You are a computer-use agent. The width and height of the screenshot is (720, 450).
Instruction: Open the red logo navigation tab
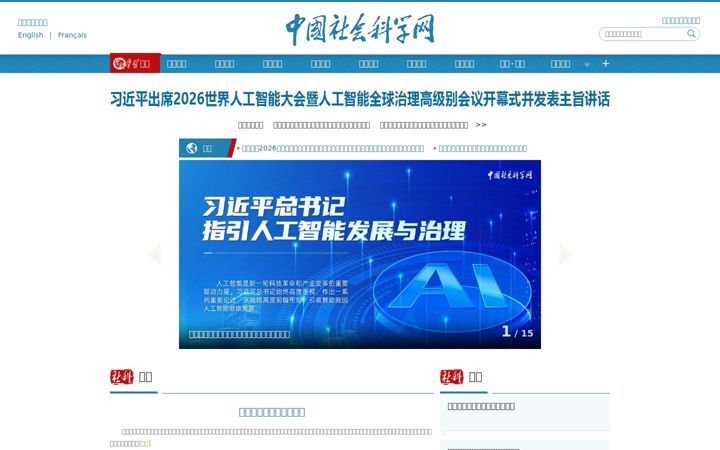[135, 63]
